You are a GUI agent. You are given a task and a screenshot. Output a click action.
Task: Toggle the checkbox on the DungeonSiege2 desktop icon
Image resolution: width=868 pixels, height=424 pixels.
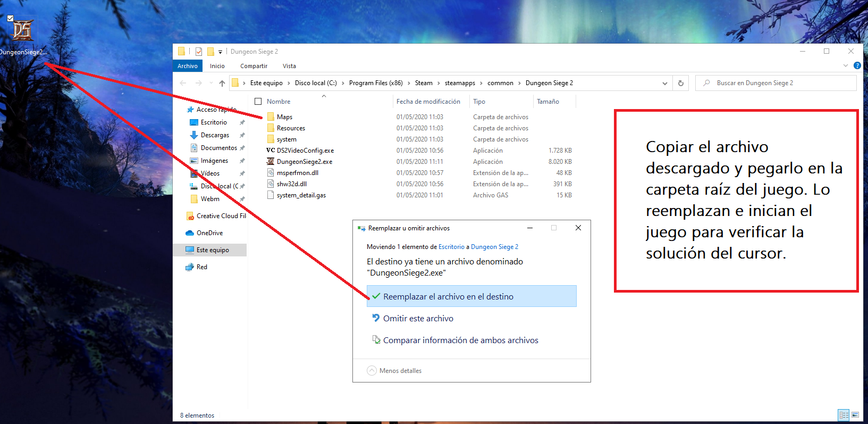click(x=10, y=18)
